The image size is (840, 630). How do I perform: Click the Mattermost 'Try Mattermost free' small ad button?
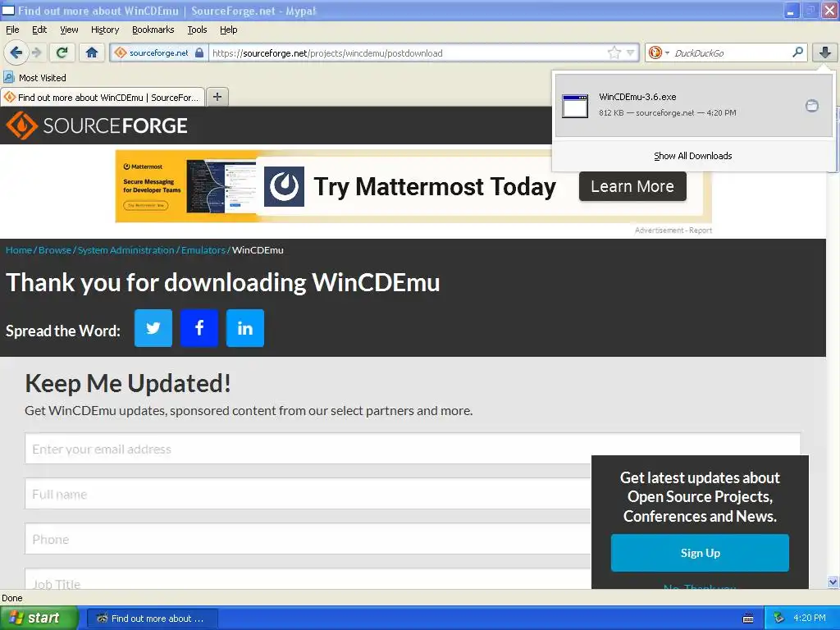[146, 205]
